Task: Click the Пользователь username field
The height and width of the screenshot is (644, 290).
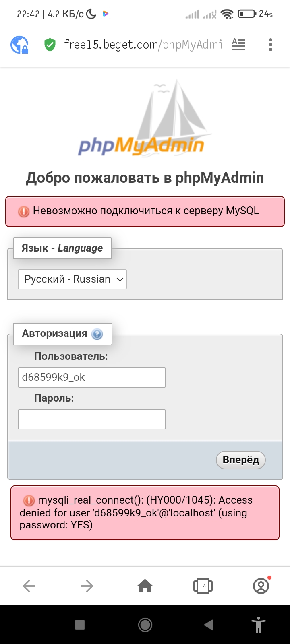Action: (x=92, y=378)
